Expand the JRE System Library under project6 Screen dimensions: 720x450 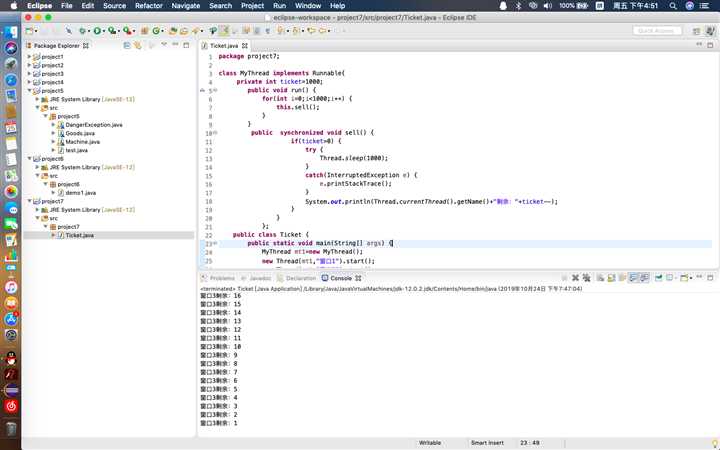37,167
